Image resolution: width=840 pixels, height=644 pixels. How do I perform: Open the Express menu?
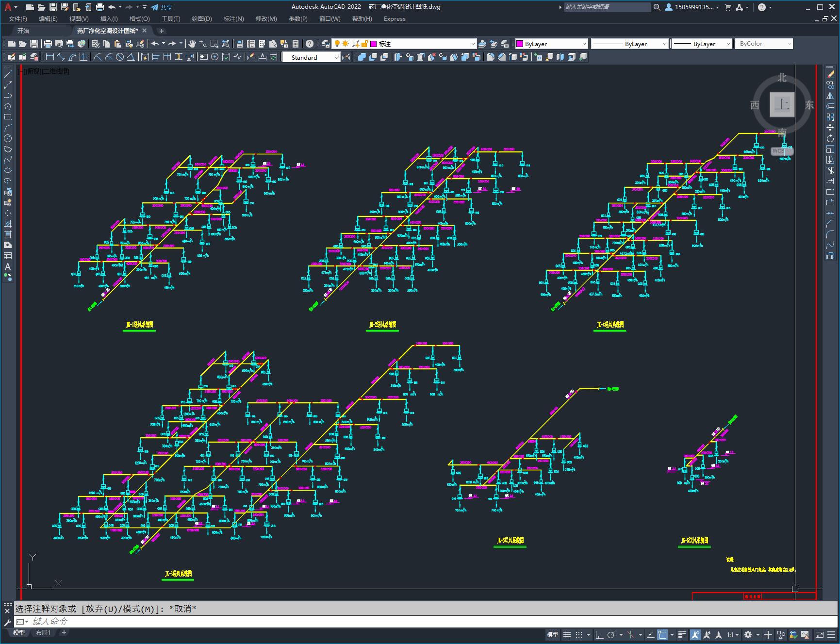395,18
